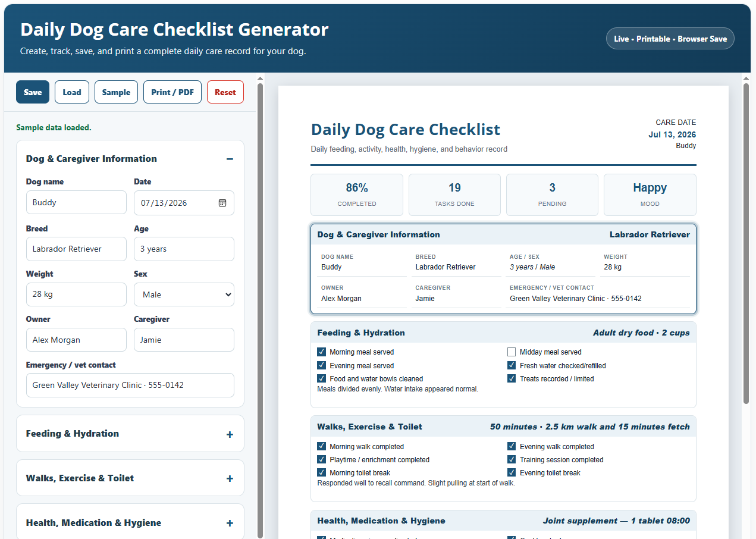The height and width of the screenshot is (539, 756).
Task: Open Print / PDF button
Action: (172, 92)
